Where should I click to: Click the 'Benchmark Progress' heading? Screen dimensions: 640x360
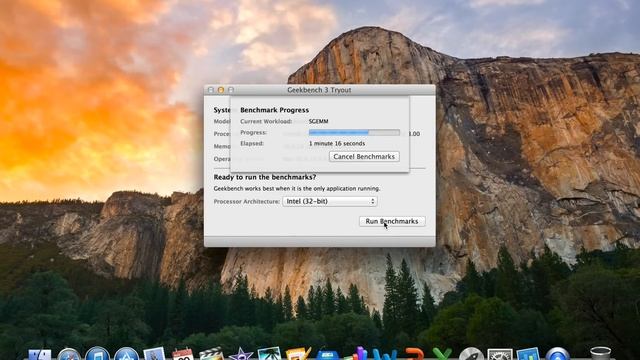click(274, 110)
